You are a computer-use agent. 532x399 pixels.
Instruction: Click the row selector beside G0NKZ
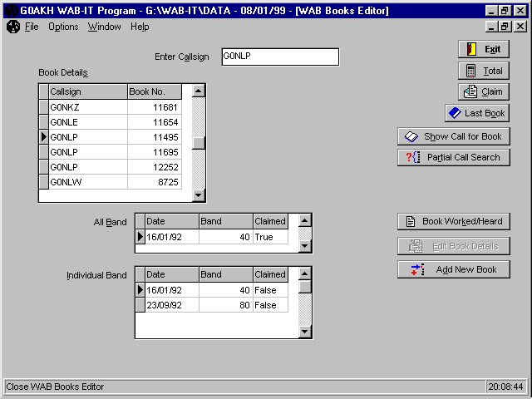click(44, 107)
